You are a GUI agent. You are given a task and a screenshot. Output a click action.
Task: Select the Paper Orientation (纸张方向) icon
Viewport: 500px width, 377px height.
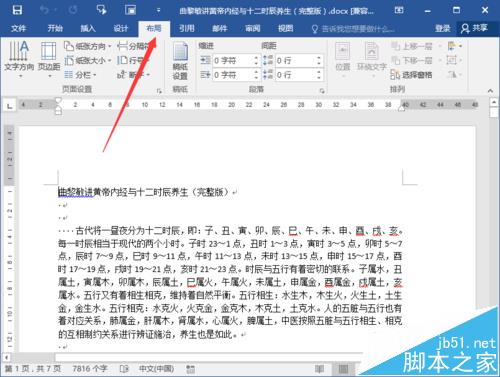coord(69,46)
